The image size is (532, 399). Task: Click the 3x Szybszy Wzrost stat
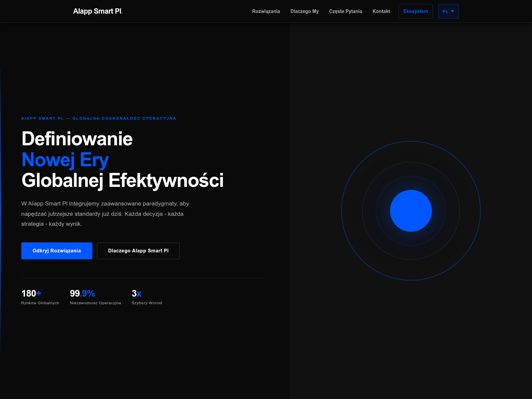point(147,297)
